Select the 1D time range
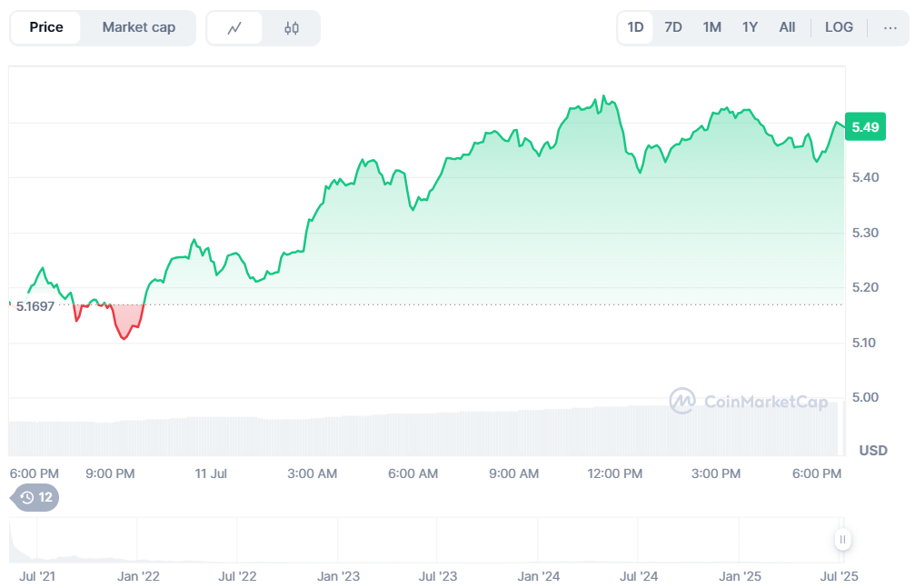 [x=635, y=27]
